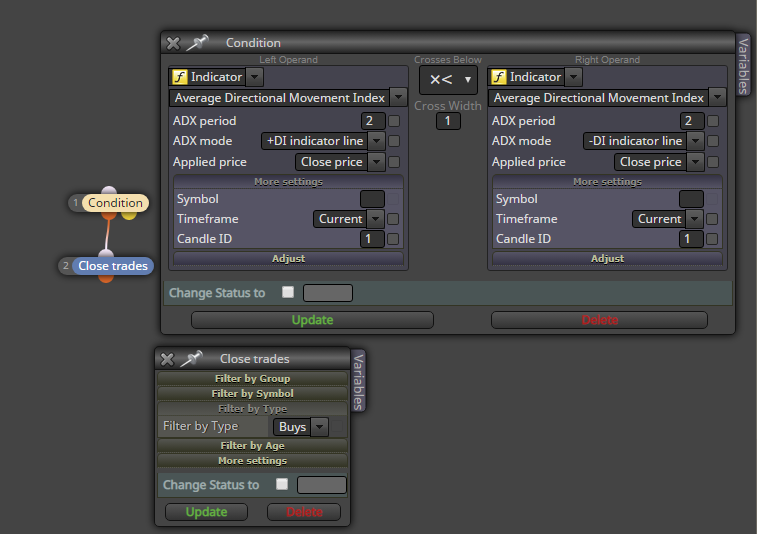The height and width of the screenshot is (534, 757).
Task: Toggle left Applied price checkbox
Action: tap(394, 162)
